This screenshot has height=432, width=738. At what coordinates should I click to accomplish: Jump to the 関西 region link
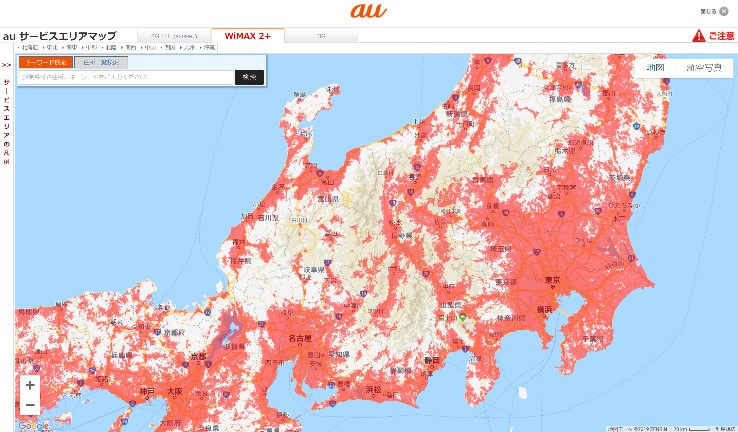tap(130, 48)
